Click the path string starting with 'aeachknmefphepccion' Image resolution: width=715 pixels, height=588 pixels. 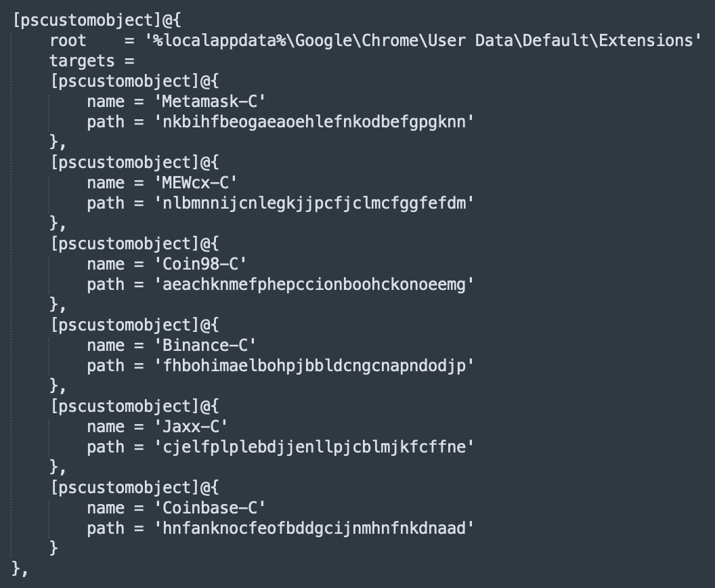pos(314,285)
